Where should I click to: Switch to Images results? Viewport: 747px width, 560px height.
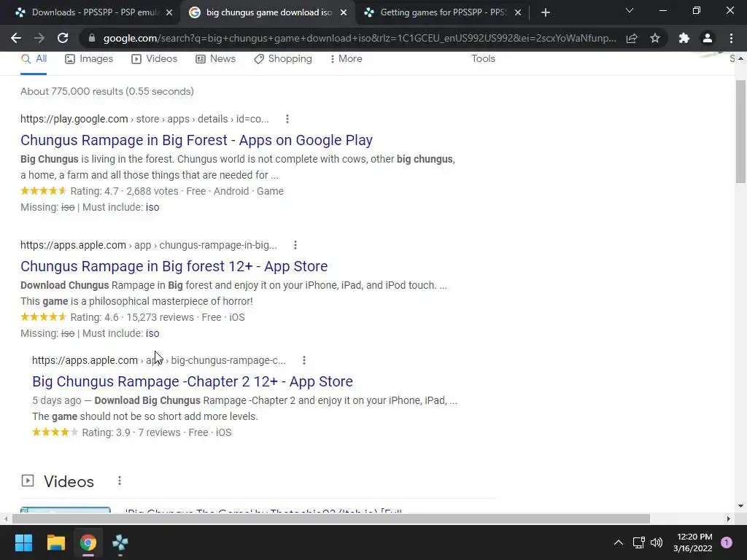[x=89, y=58]
